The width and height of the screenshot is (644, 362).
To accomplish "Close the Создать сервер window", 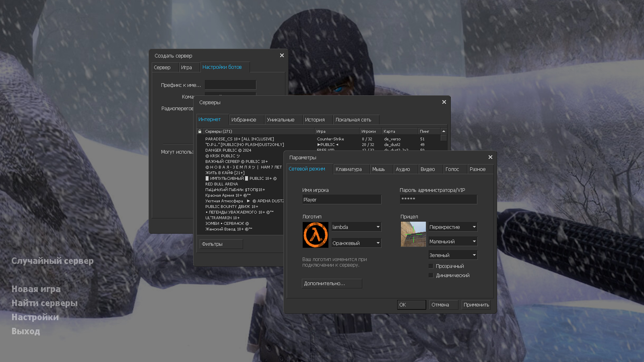I will pyautogui.click(x=282, y=56).
